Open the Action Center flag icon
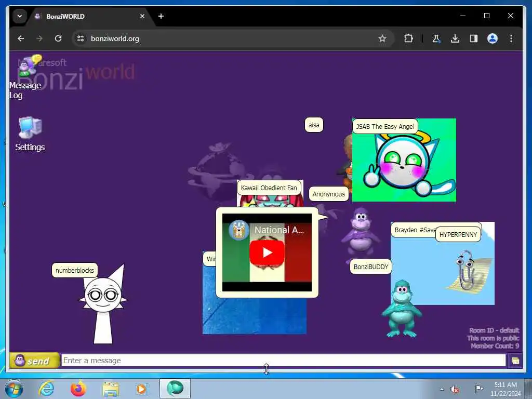The width and height of the screenshot is (532, 399). click(x=478, y=389)
